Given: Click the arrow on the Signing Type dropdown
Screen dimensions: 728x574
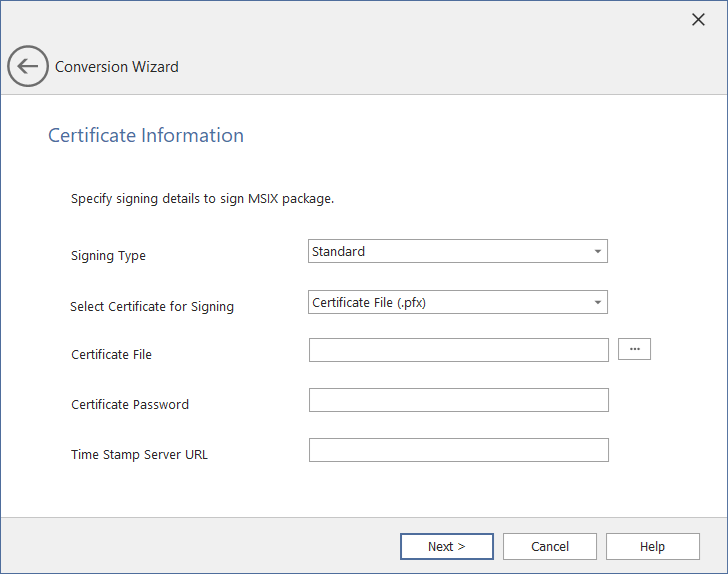Looking at the screenshot, I should point(597,251).
